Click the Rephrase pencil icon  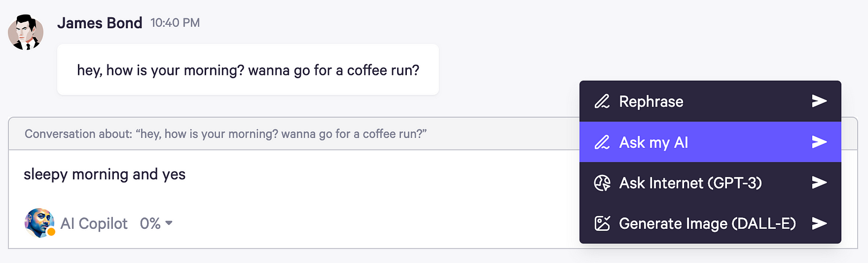(x=602, y=102)
